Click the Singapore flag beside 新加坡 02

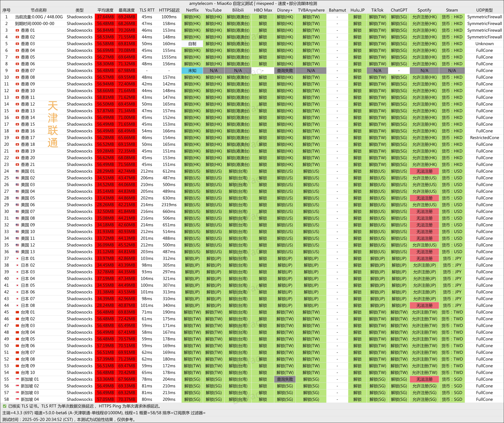point(17,386)
